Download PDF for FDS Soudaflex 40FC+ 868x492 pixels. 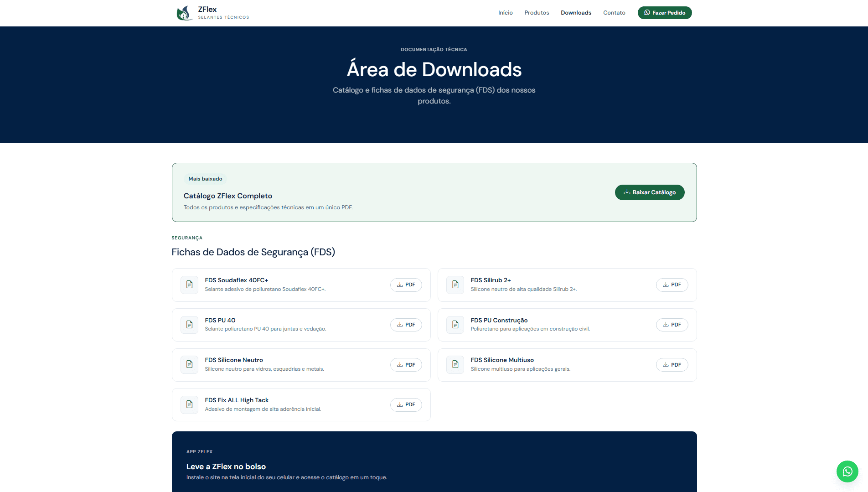click(x=406, y=285)
